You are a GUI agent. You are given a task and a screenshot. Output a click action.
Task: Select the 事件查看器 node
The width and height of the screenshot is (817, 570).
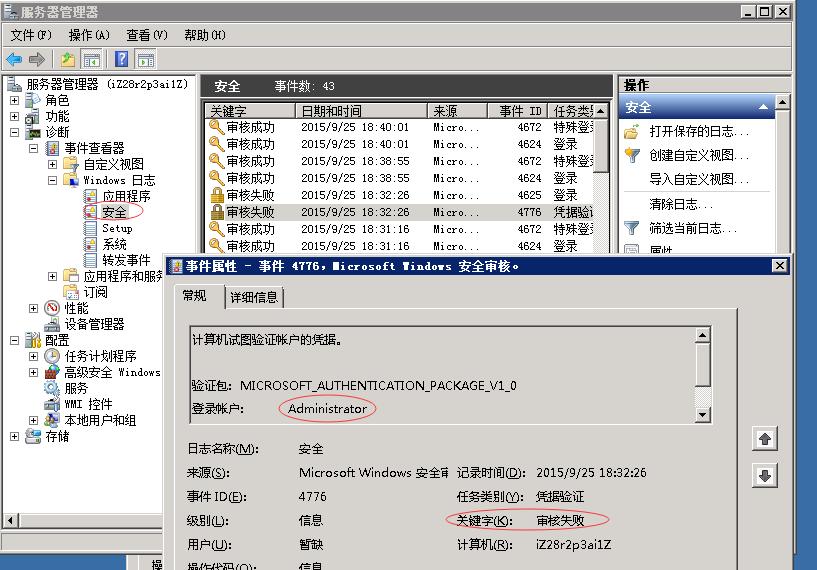tap(94, 148)
